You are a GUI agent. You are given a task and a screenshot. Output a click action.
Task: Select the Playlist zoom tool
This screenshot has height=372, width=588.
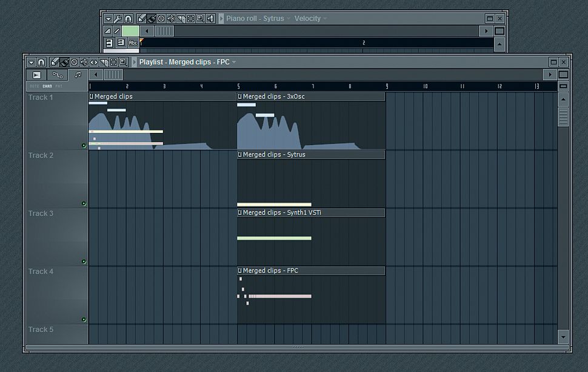click(x=124, y=62)
